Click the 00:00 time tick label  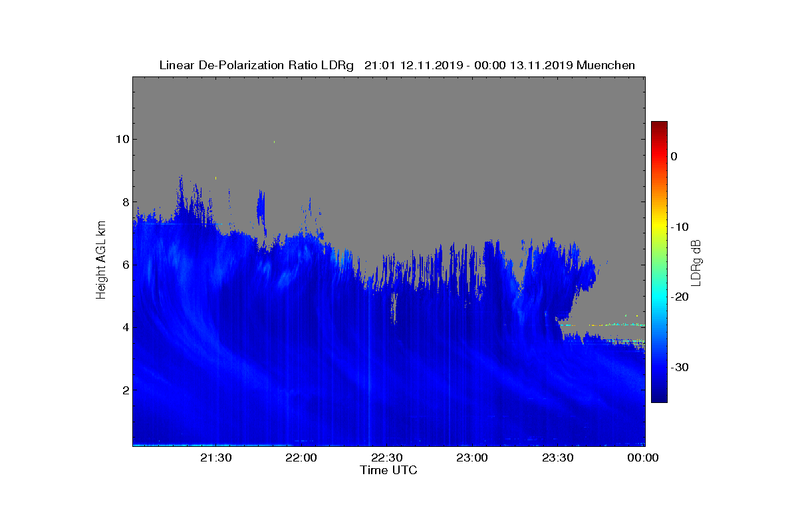[644, 458]
